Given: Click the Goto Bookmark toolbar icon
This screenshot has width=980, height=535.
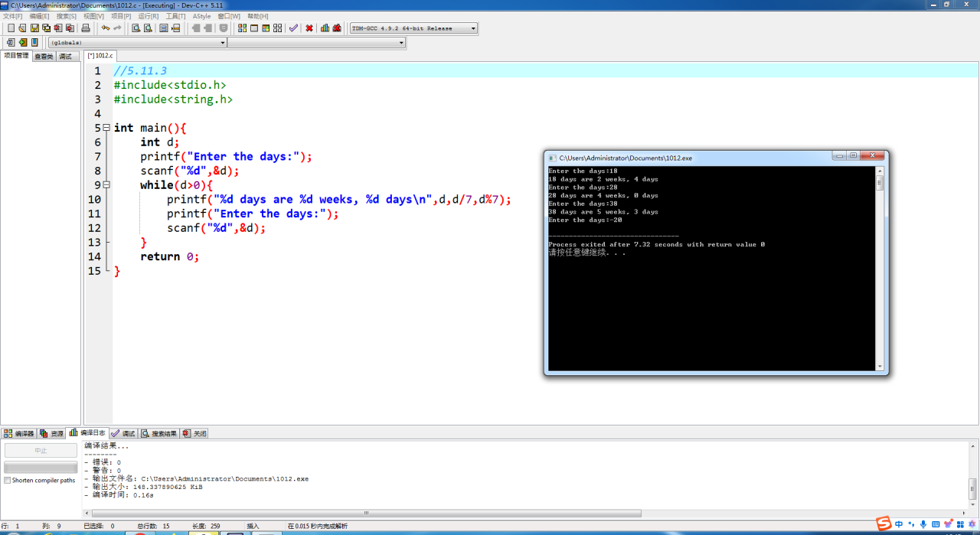Looking at the screenshot, I should pos(175,28).
